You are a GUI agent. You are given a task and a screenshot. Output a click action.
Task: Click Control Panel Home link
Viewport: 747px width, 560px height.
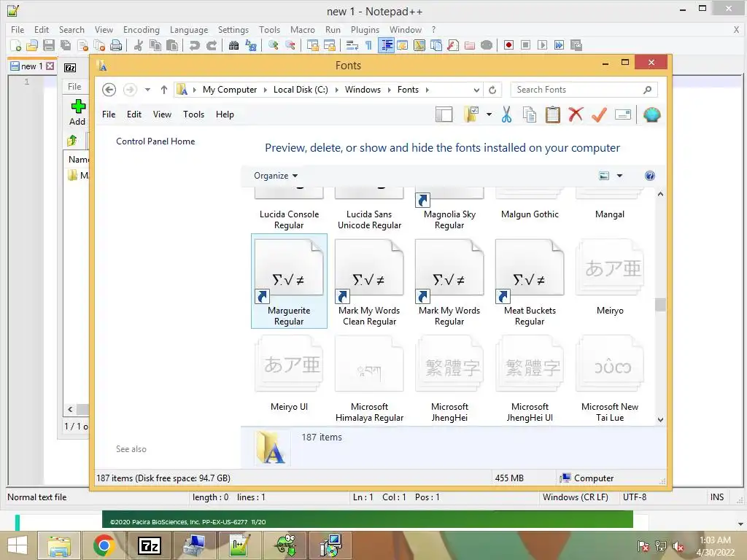pyautogui.click(x=155, y=141)
